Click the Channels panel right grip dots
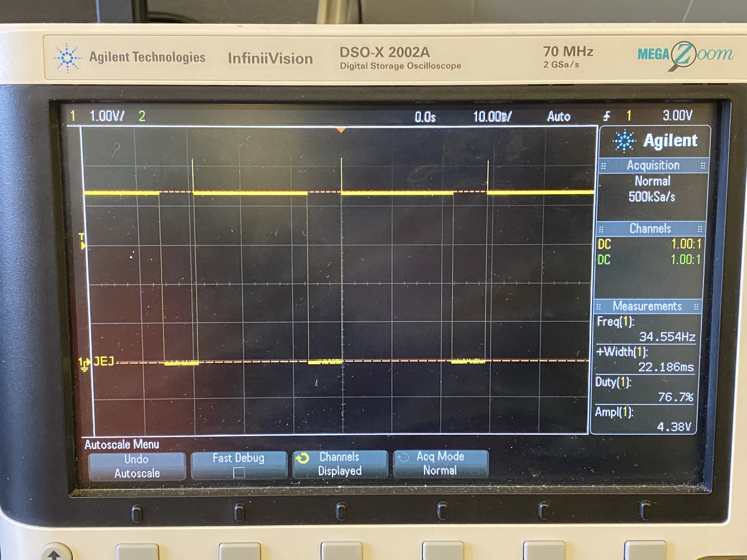 click(700, 229)
